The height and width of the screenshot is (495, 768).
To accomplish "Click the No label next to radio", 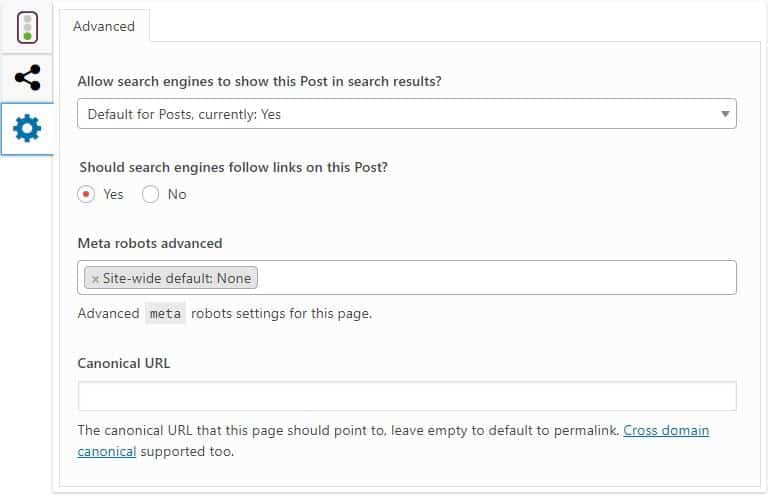I will 177,194.
